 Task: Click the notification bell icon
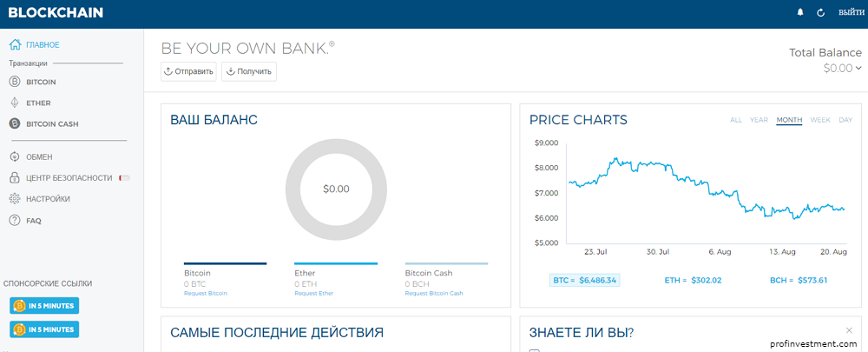pyautogui.click(x=799, y=13)
